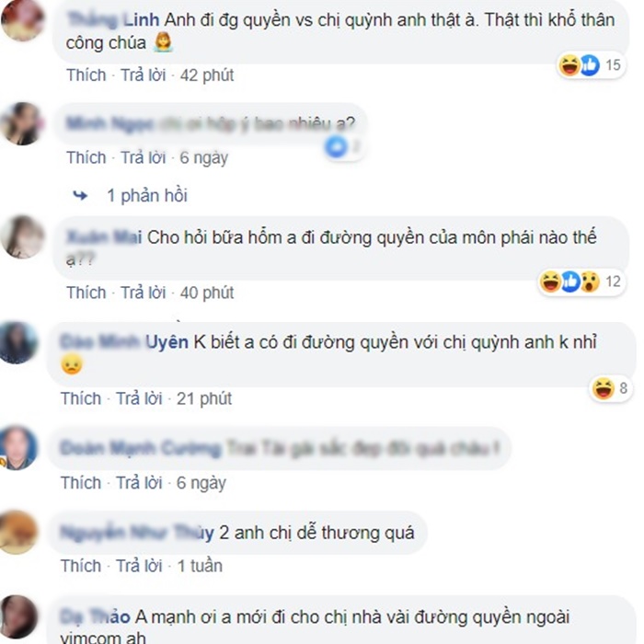Viewport: 644px width, 644px height.
Task: Expand the '1 phản hồi' replies
Action: pyautogui.click(x=147, y=195)
